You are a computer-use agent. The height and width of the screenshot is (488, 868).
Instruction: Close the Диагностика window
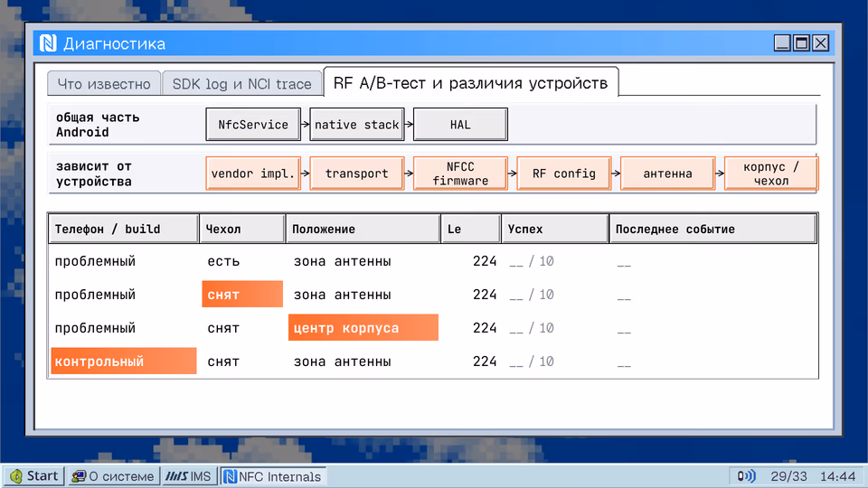820,42
